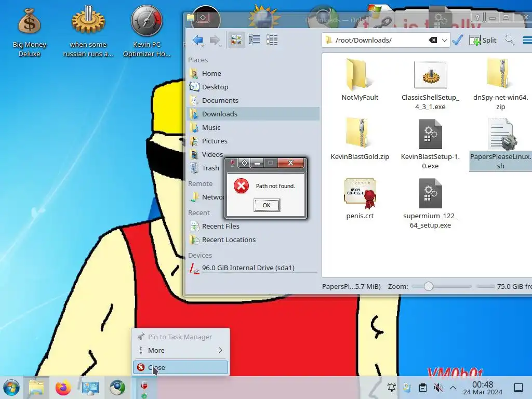This screenshot has height=399, width=532.
Task: Open 'when some russian runs a...' desktop icon
Action: [x=88, y=32]
